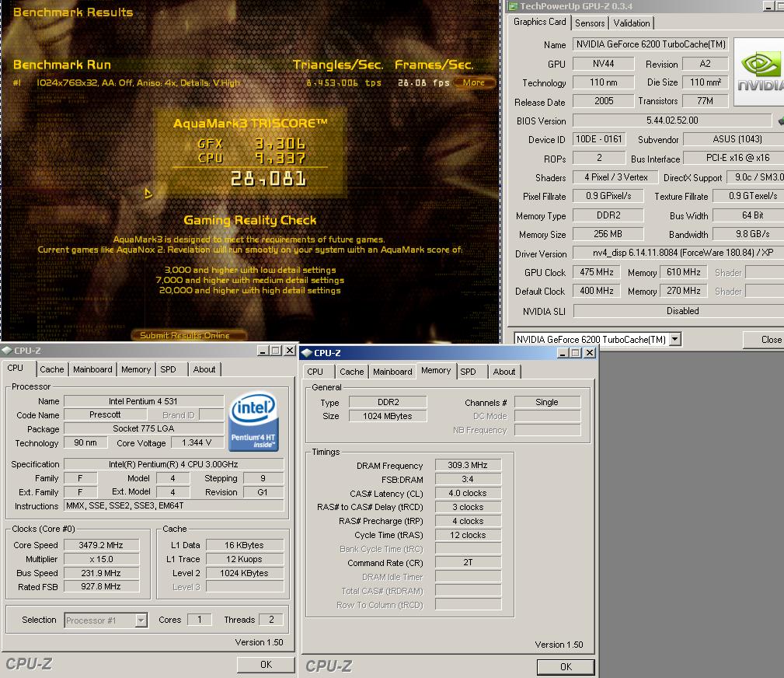This screenshot has width=784, height=678.
Task: Click Command Rate value 2T
Action: click(468, 562)
